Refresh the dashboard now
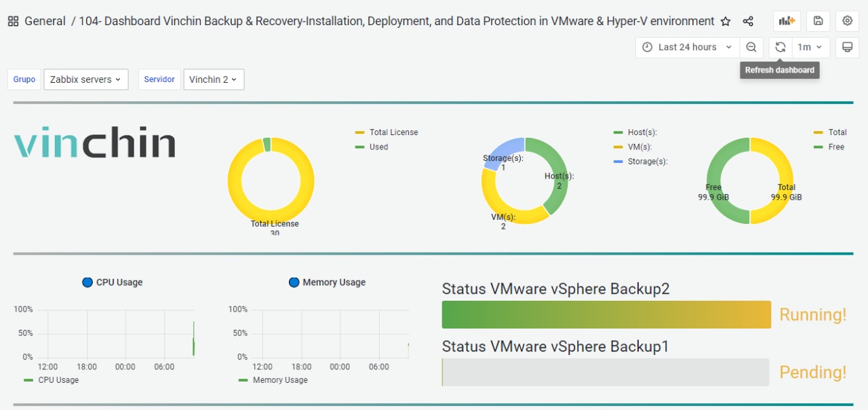The image size is (868, 410). coord(781,47)
